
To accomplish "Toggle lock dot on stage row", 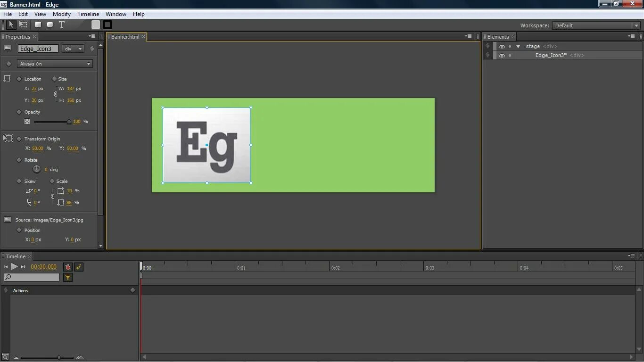I will [x=510, y=46].
